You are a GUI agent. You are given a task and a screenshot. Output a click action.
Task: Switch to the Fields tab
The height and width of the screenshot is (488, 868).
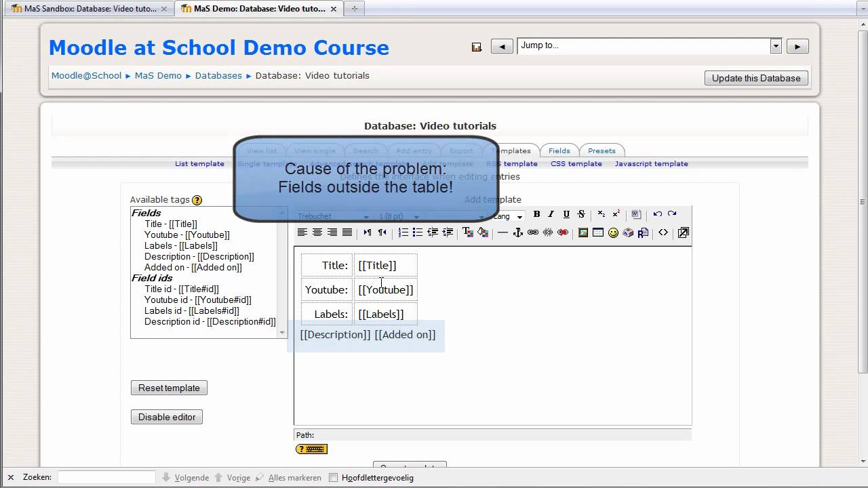coord(559,150)
